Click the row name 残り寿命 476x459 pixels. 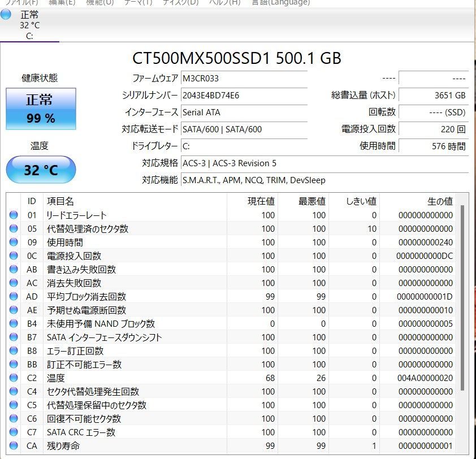[63, 445]
